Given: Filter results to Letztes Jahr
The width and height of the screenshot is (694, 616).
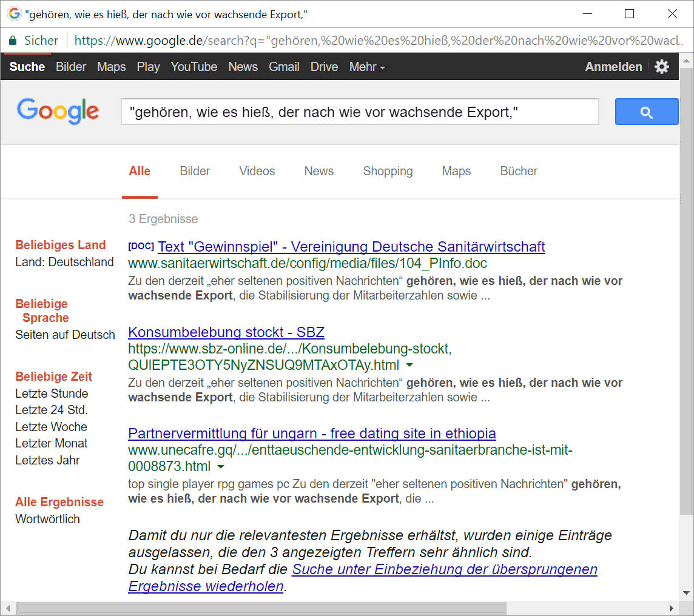Looking at the screenshot, I should (x=47, y=460).
